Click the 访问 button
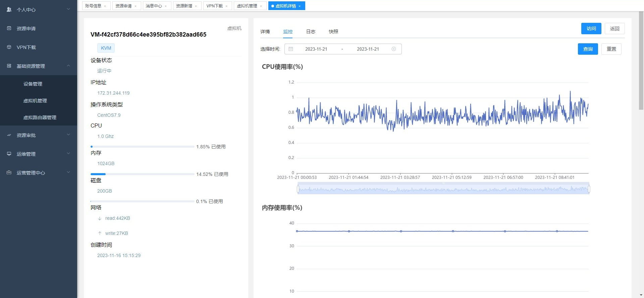Image resolution: width=644 pixels, height=298 pixels. pos(591,29)
